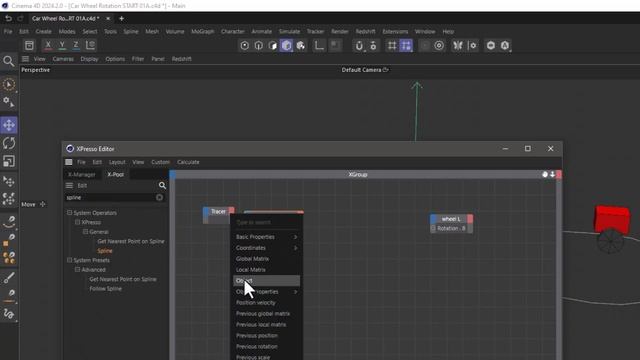
Task: Click the soft selection circle icon
Action: (439, 46)
